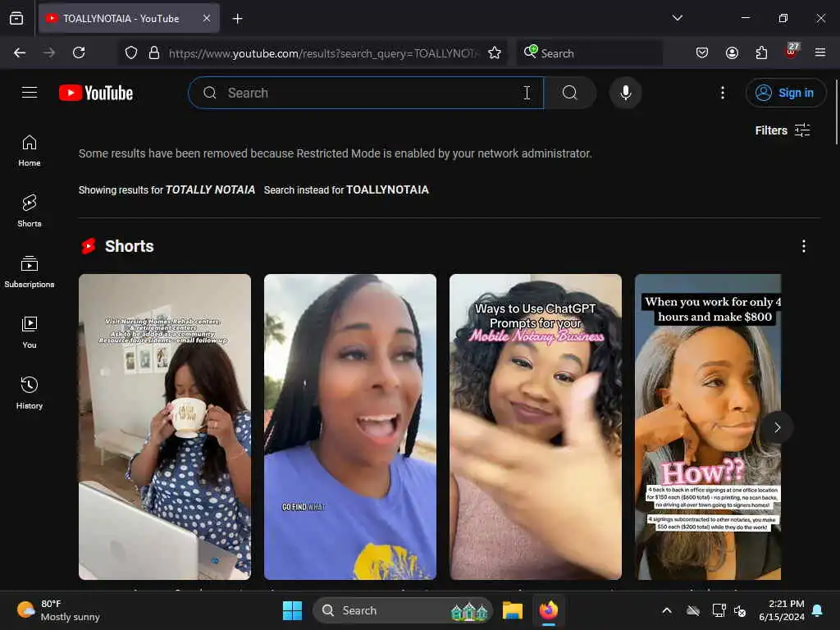Search instead for TOALLYNOTAIA
The width and height of the screenshot is (840, 630).
tap(387, 189)
